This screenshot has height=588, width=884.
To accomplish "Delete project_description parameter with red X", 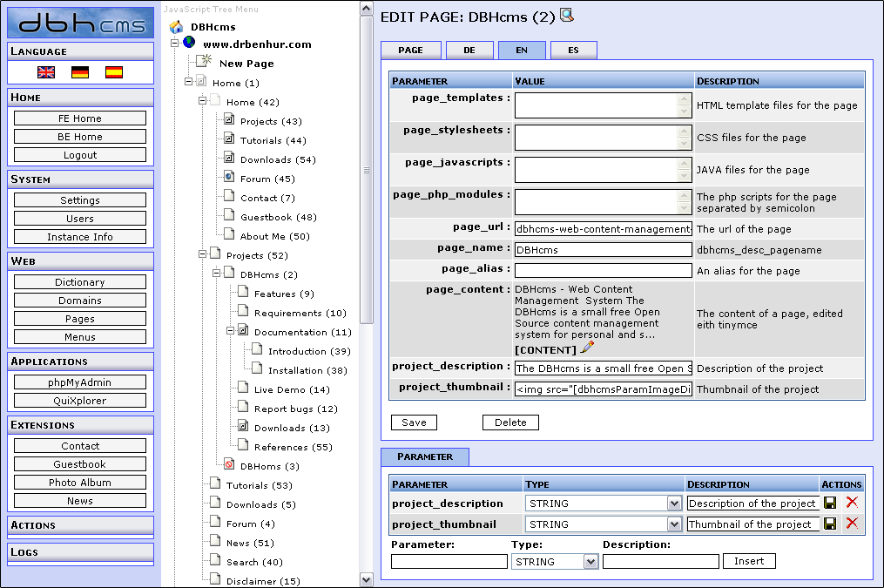I will [852, 503].
